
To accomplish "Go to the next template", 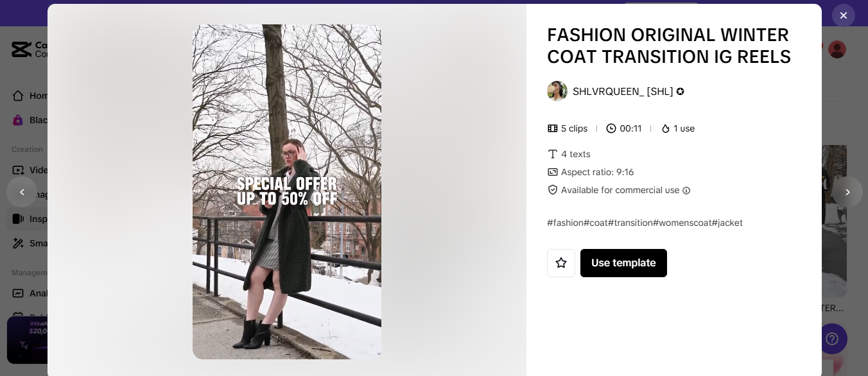I will (847, 192).
